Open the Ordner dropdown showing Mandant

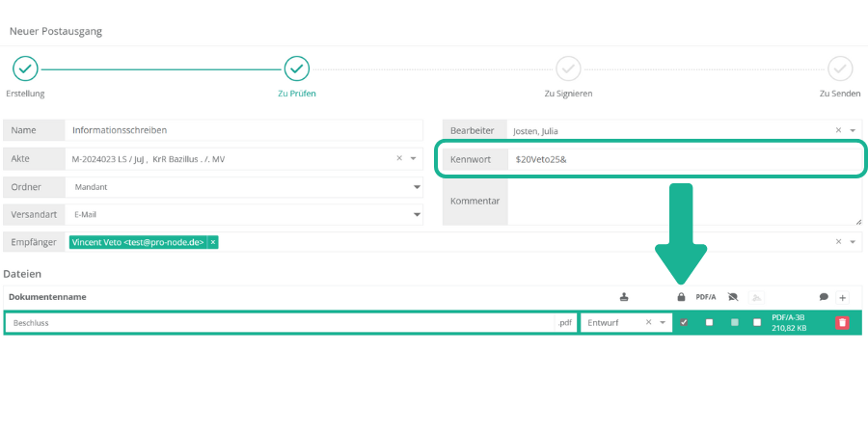coord(417,187)
